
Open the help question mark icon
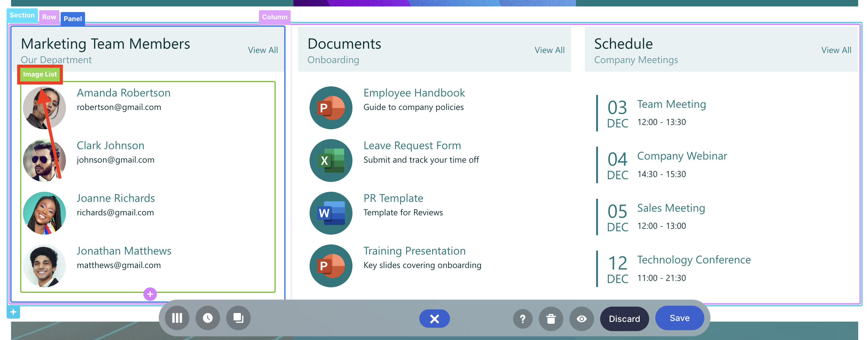point(522,319)
